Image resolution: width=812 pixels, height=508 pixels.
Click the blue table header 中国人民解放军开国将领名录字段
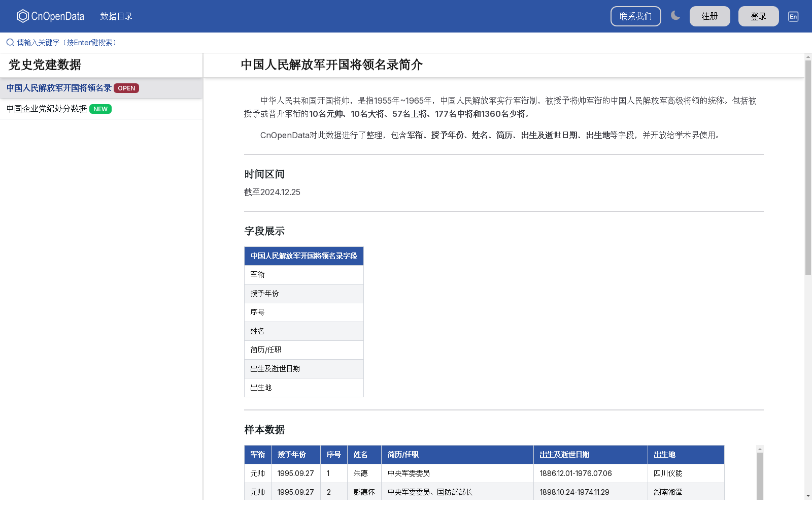coord(303,256)
